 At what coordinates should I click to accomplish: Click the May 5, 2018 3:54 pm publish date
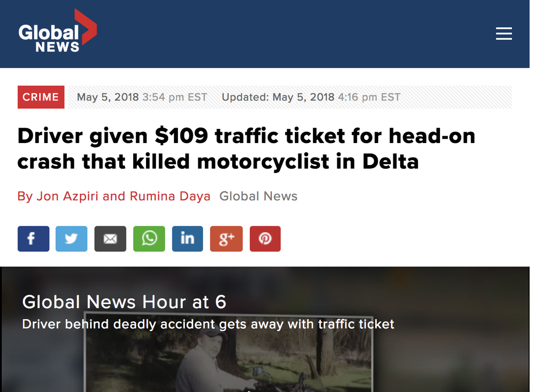[x=142, y=97]
